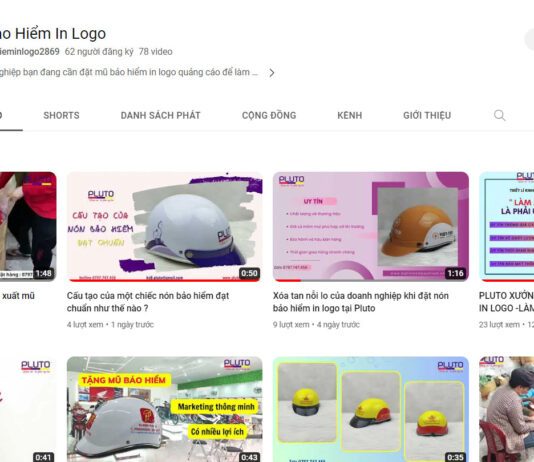Click the channel description text line
Viewport: 534px width, 462px height.
129,72
